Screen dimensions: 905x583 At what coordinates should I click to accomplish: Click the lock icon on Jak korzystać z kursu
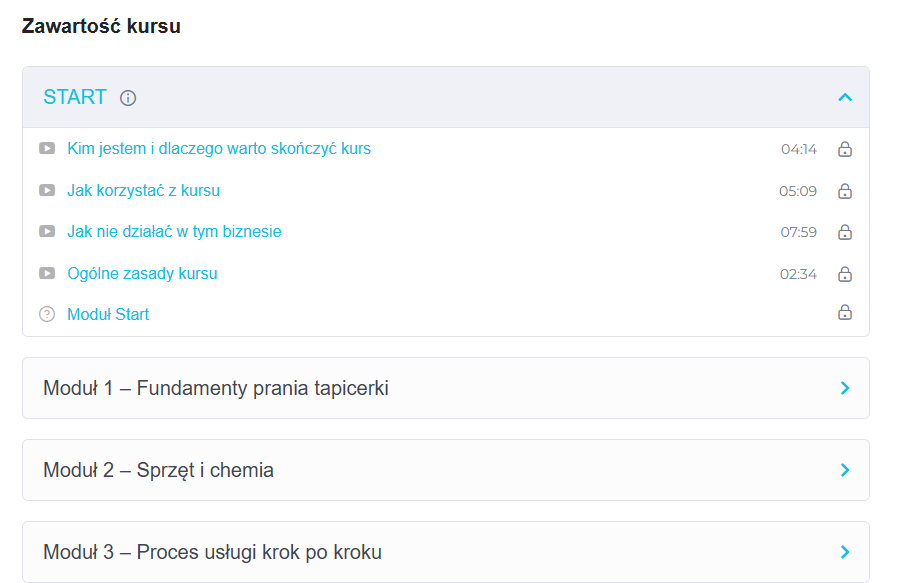pyautogui.click(x=845, y=190)
